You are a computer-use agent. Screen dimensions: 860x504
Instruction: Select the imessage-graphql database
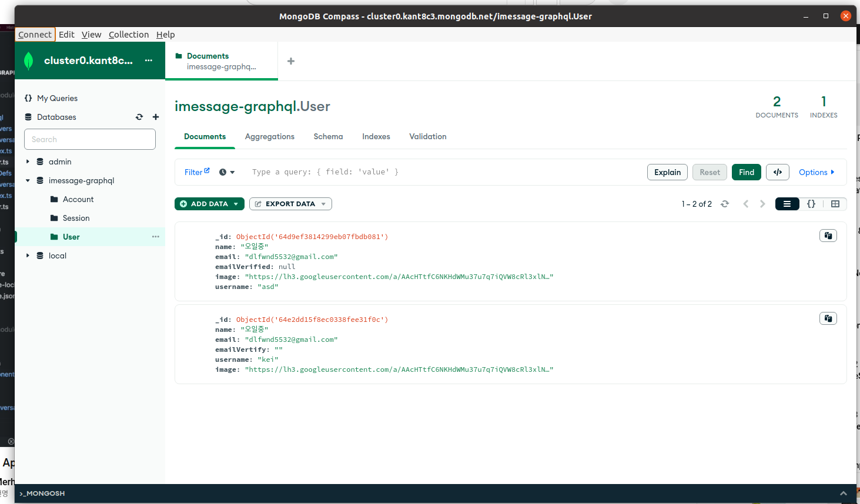[81, 180]
